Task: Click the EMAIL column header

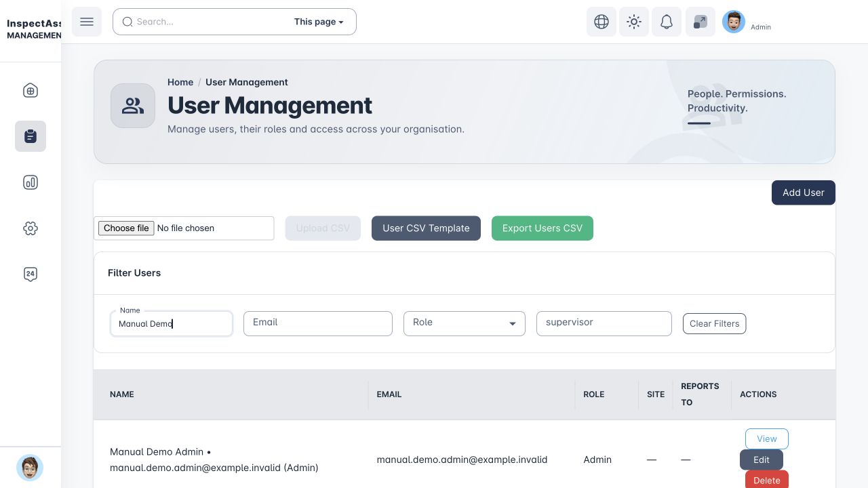Action: 389,394
